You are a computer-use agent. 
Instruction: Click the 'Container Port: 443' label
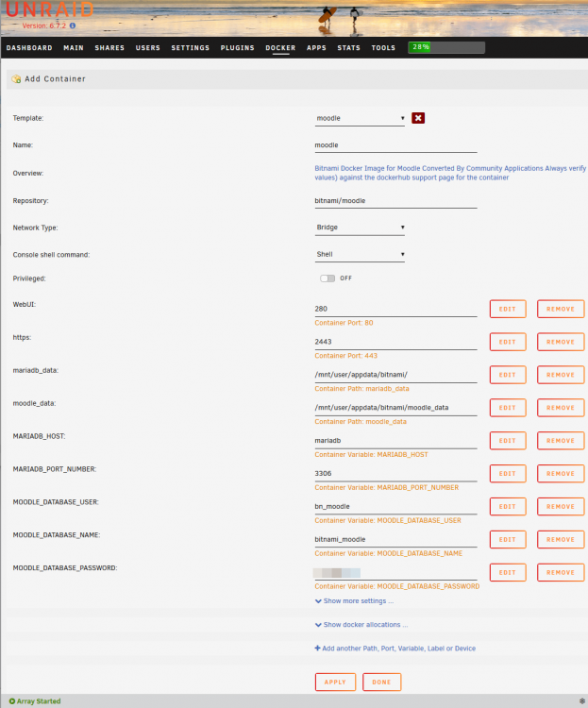(346, 356)
